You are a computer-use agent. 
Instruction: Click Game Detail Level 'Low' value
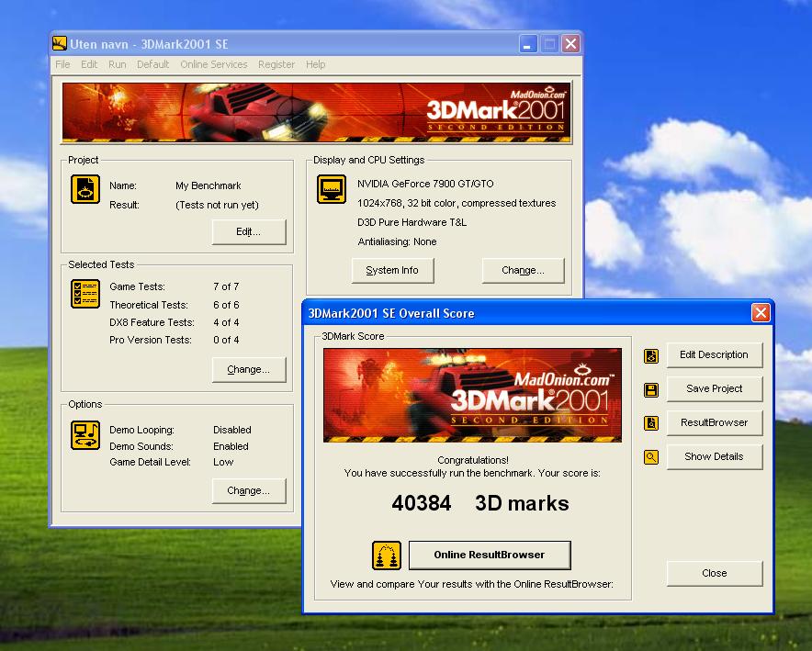(223, 462)
